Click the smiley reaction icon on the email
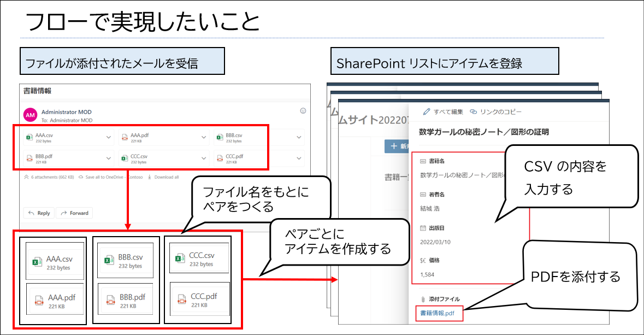Viewport: 644px width, 335px height. tap(303, 109)
